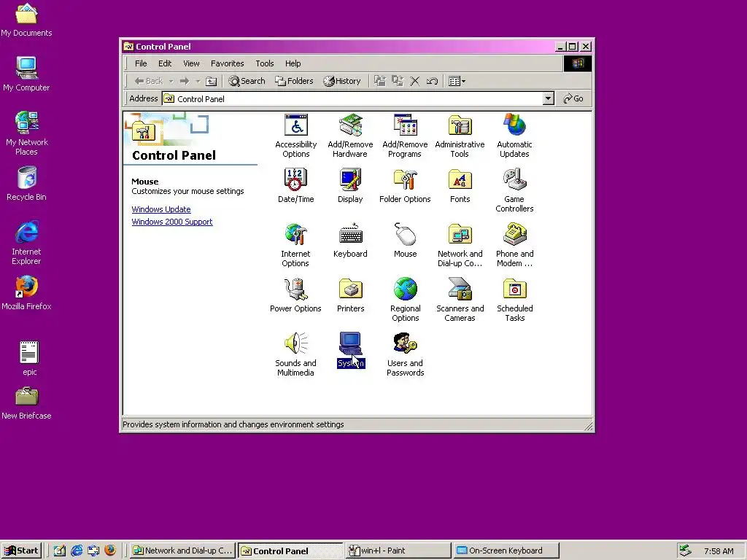Click the Back toolbar button
Viewport: 747px width, 560px height.
coord(149,82)
